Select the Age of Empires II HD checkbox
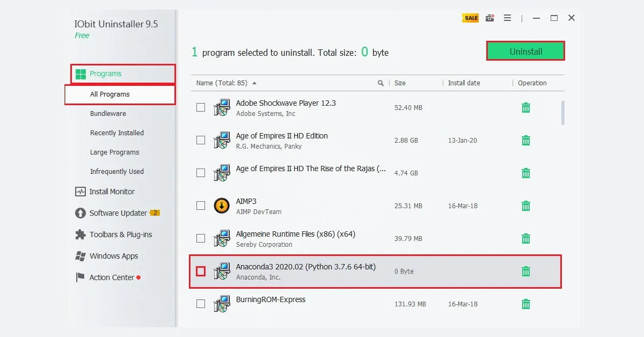Image resolution: width=644 pixels, height=337 pixels. click(201, 140)
